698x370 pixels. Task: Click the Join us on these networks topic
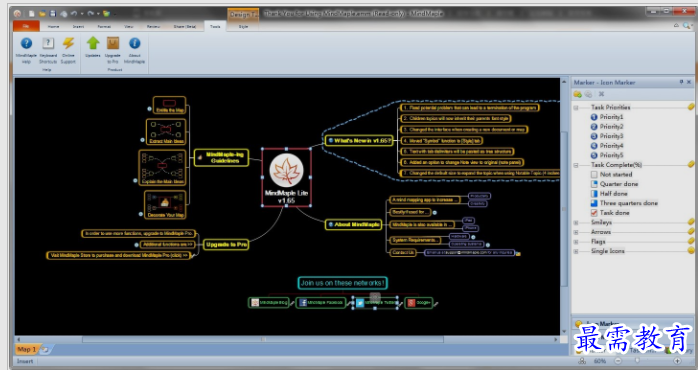(x=342, y=283)
